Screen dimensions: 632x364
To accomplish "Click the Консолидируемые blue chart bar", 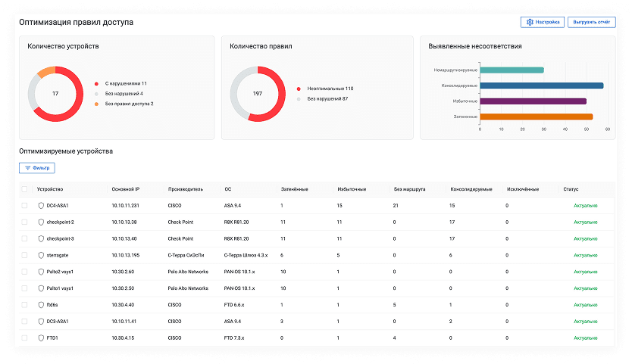I will 541,86.
